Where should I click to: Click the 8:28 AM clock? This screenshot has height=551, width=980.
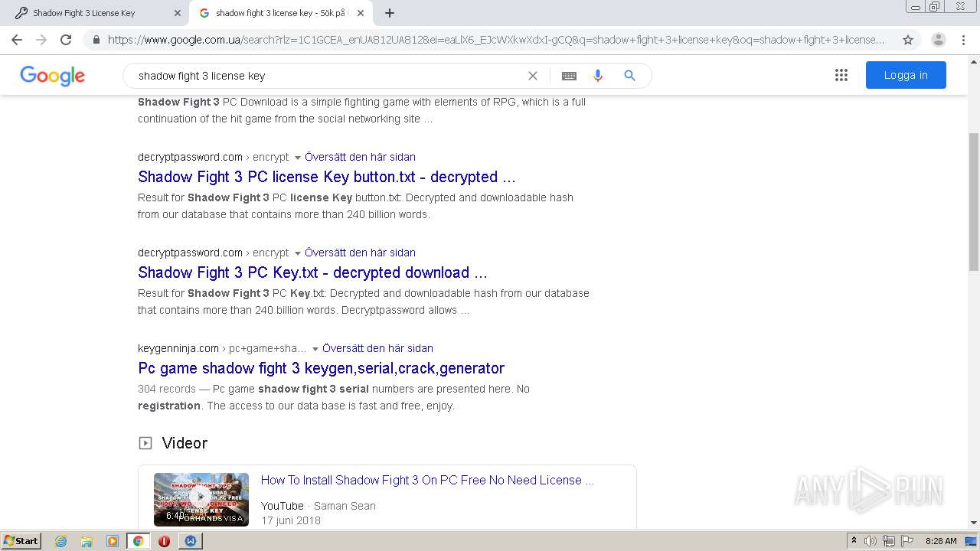coord(941,541)
